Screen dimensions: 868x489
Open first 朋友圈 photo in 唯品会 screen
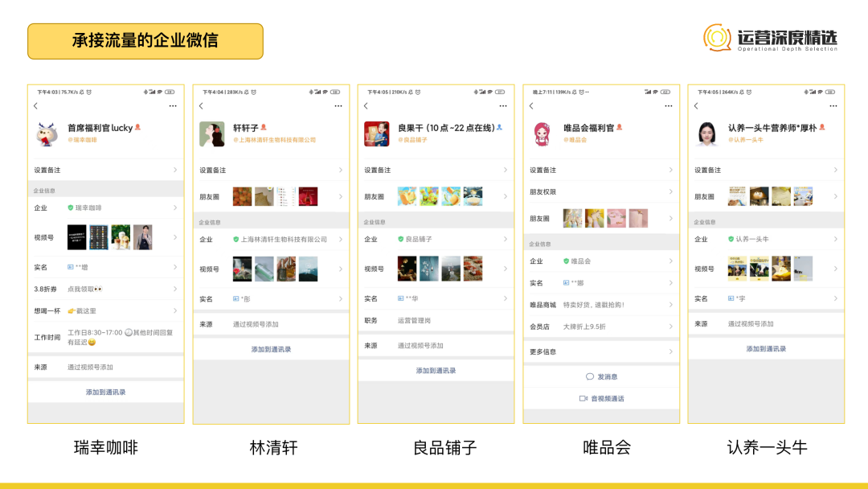[572, 218]
